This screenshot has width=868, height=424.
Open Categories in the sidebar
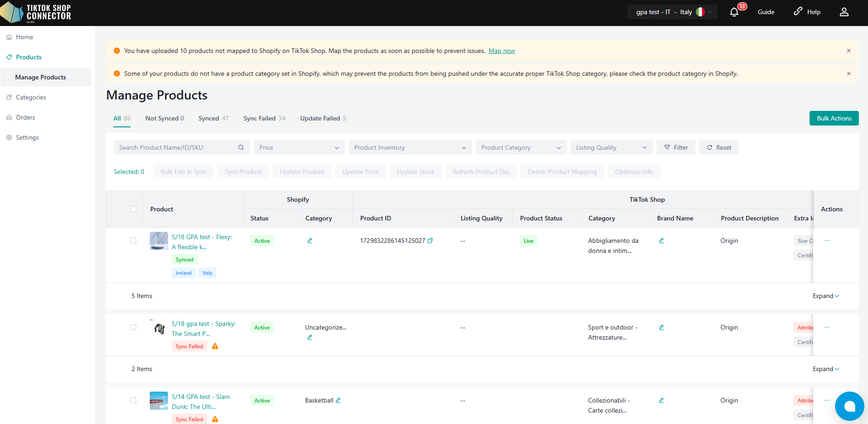point(31,97)
